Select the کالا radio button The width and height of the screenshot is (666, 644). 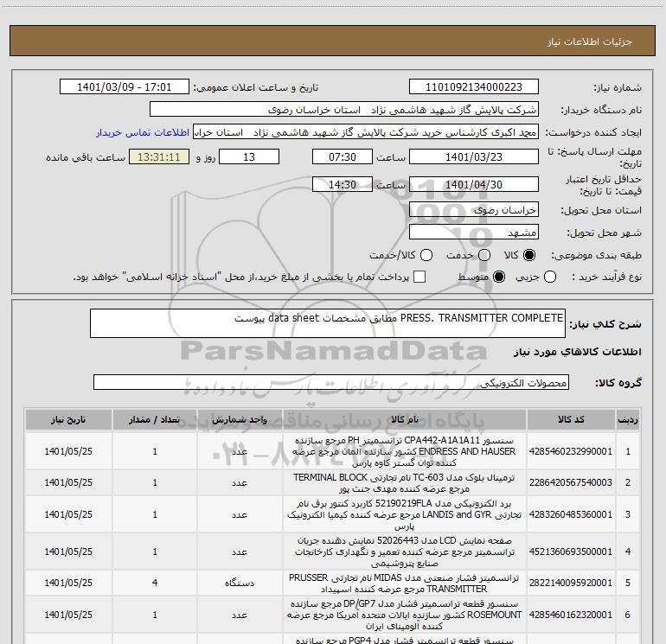point(530,255)
